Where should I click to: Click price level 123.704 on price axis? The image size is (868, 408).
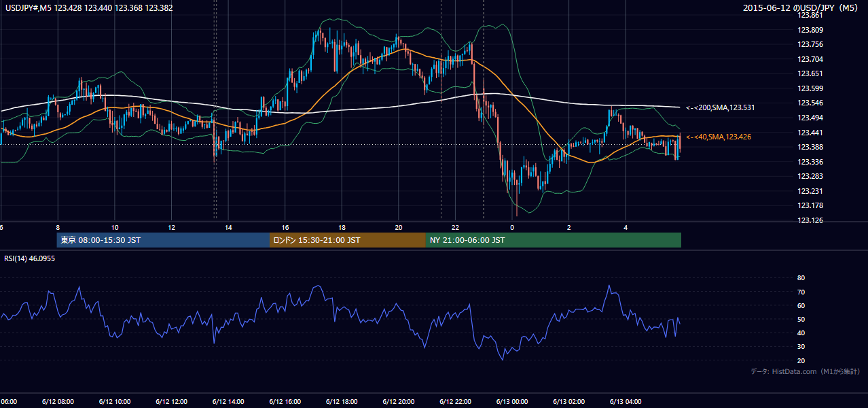[x=810, y=59]
